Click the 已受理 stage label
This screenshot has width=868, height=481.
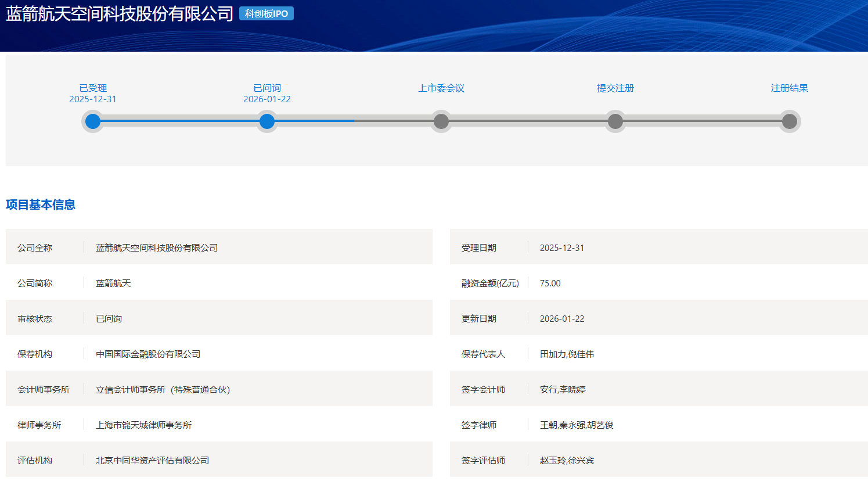(x=93, y=88)
